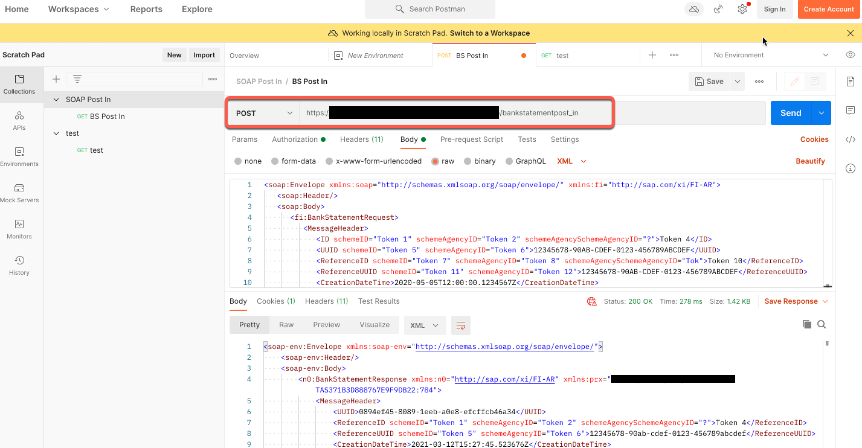The width and height of the screenshot is (862, 448).
Task: Collapse the SOAP Post In collection
Action: 57,99
